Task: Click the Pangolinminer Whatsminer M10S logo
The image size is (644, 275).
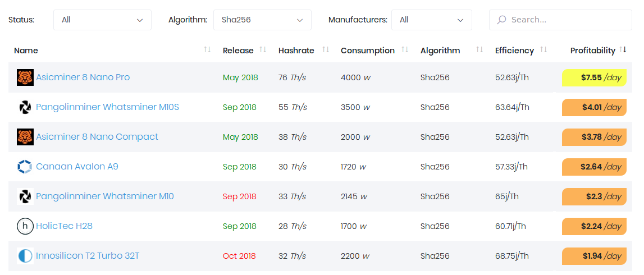Action: click(25, 107)
